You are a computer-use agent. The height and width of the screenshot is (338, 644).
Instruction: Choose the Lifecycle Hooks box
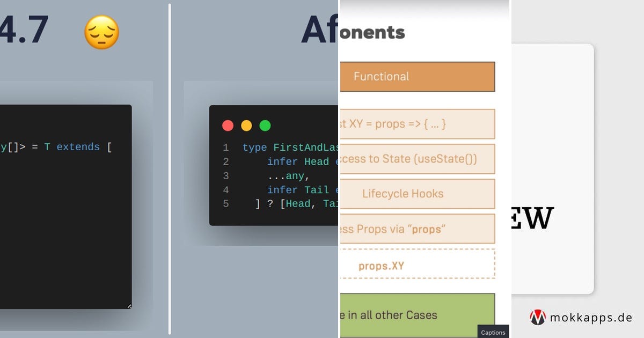coord(417,194)
